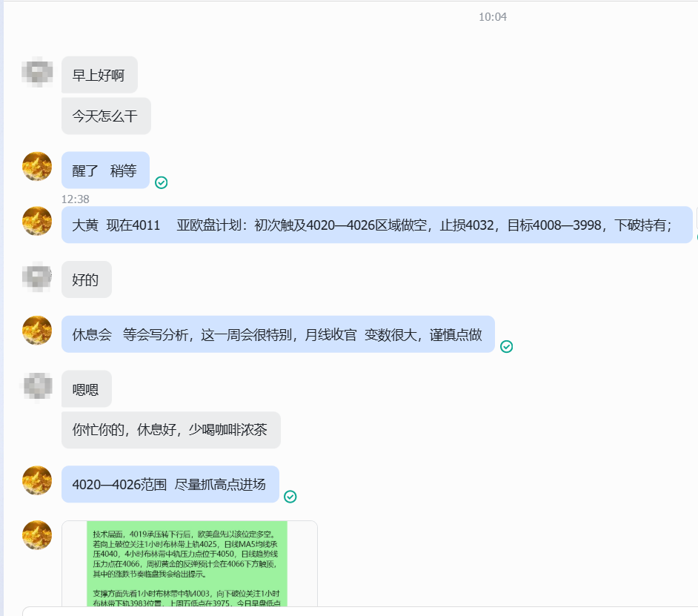Viewport: 698px width, 616px height.
Task: Click blurred avatar next to 好的
Action: pos(37,277)
